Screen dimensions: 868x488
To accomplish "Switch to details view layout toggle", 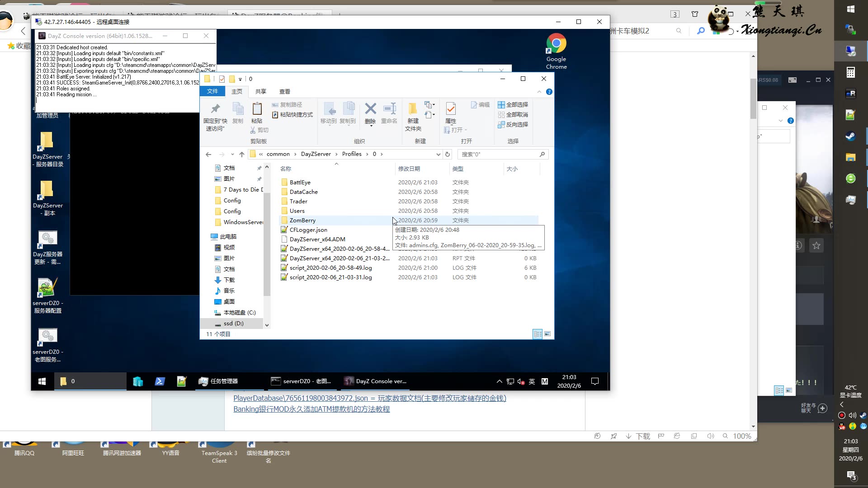I will (538, 334).
